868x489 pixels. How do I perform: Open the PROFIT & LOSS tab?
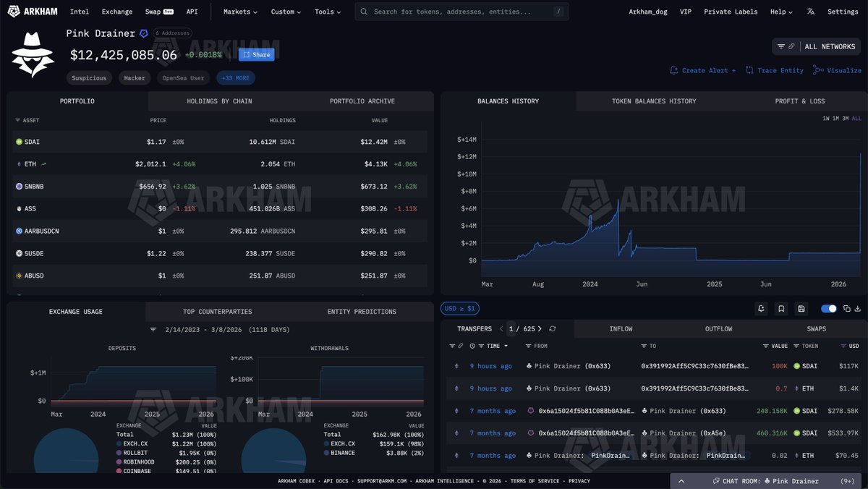click(x=799, y=101)
